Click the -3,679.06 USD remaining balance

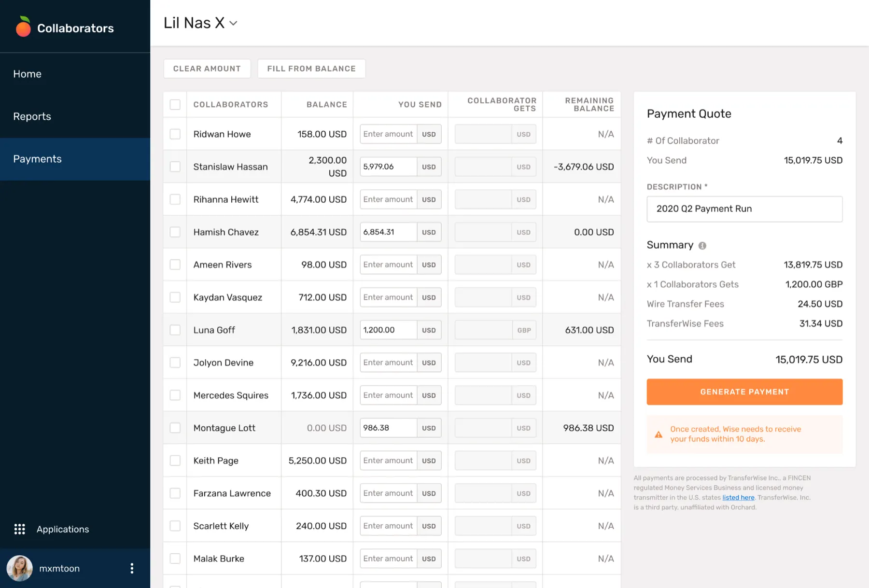tap(584, 167)
